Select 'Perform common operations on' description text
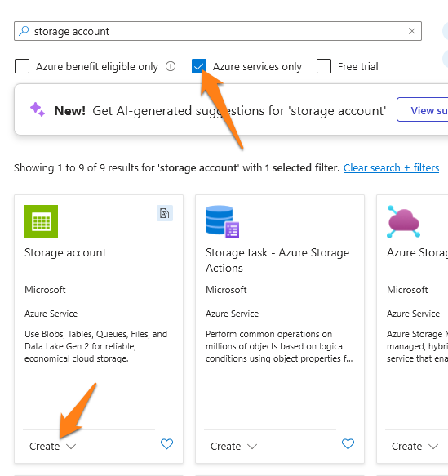This screenshot has width=448, height=476. coord(279,346)
